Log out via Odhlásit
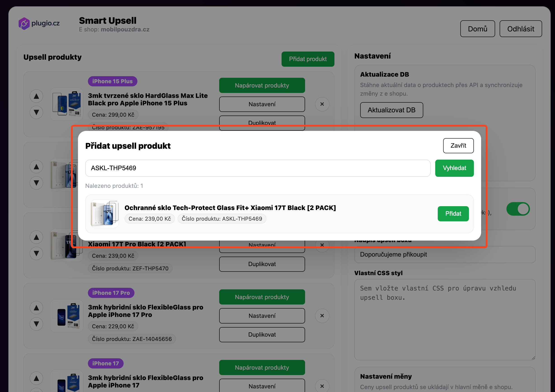 point(520,29)
